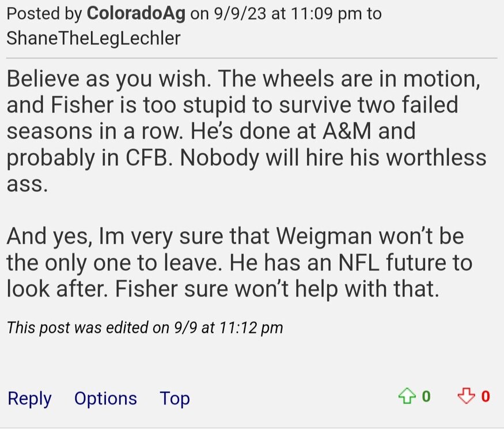
Task: Upvote the post with the green arrow
Action: coord(407,396)
